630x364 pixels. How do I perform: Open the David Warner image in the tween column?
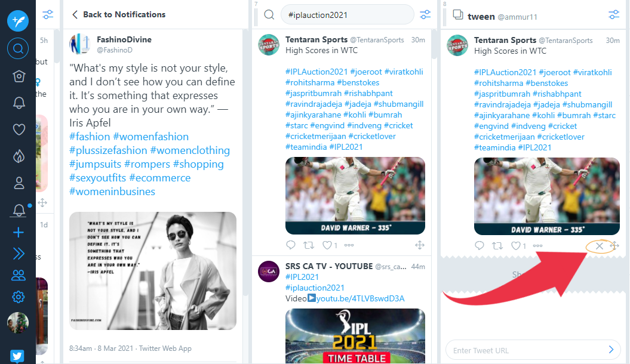coord(547,196)
